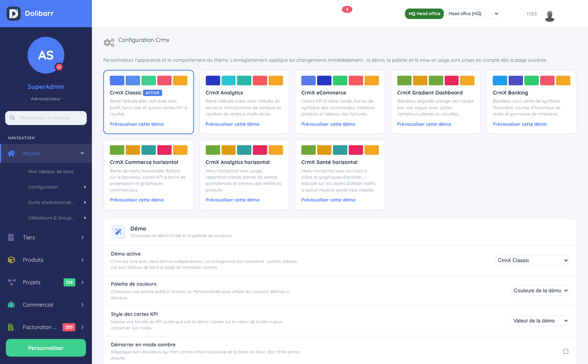Screen dimensions: 588x364
Task: Click the red arrow badge on AS avatar
Action: 59,67
